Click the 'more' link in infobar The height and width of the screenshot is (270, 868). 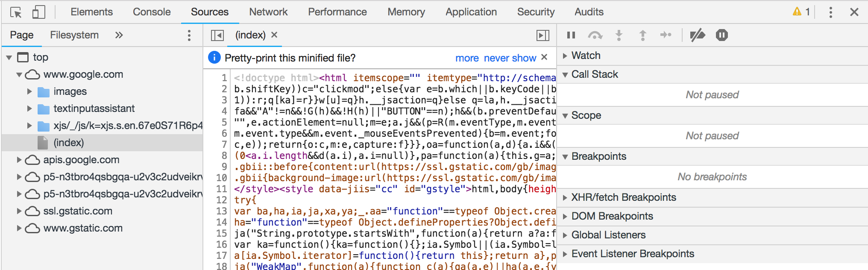click(467, 58)
